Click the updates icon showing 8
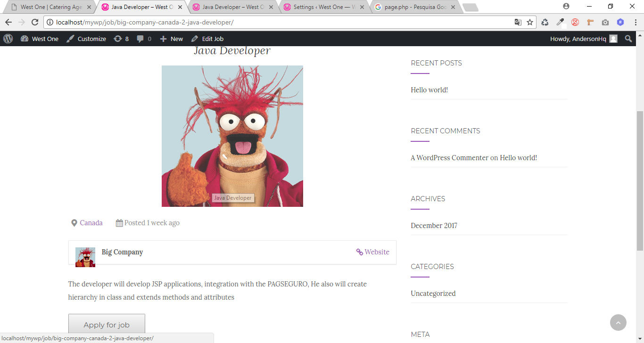The height and width of the screenshot is (343, 644). (121, 39)
